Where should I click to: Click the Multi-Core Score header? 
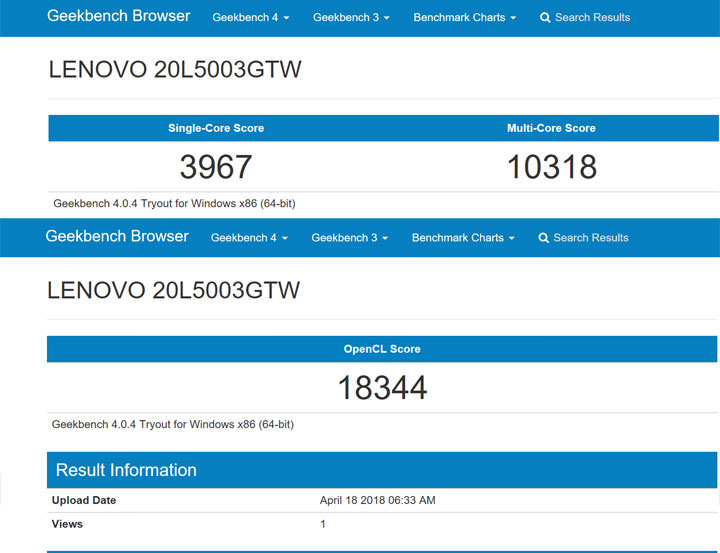click(551, 128)
